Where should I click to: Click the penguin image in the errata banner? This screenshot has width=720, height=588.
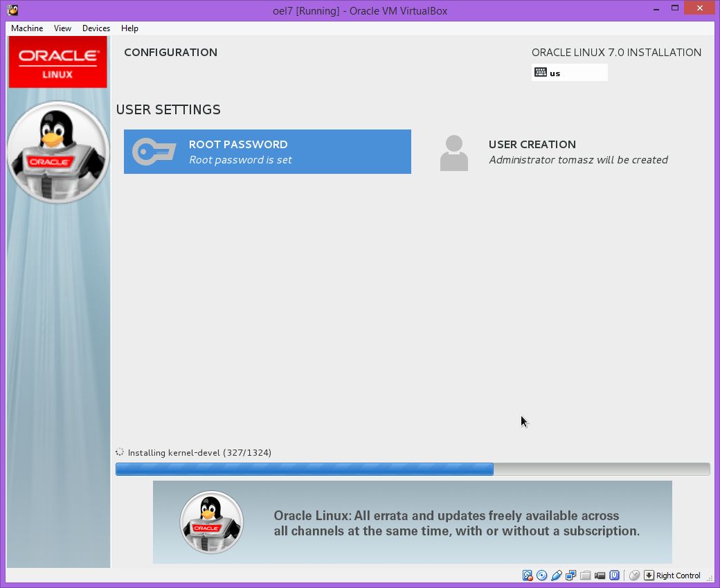[x=212, y=522]
